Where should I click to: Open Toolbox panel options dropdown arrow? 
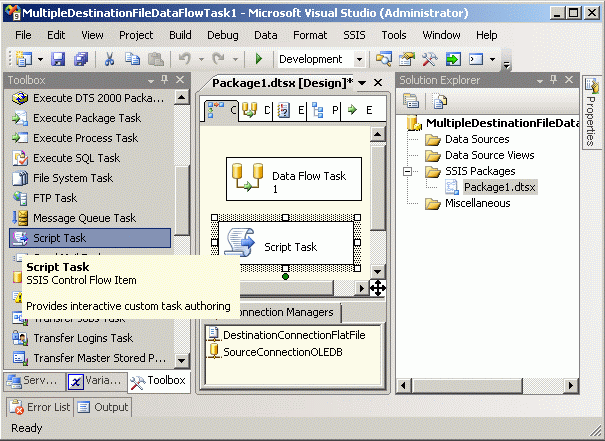(x=151, y=81)
